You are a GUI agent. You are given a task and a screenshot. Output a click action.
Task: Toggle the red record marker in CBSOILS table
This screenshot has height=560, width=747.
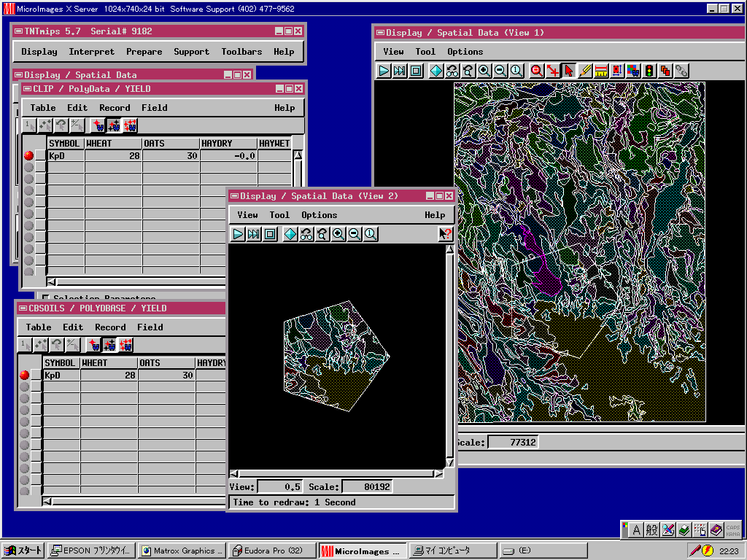pos(25,376)
